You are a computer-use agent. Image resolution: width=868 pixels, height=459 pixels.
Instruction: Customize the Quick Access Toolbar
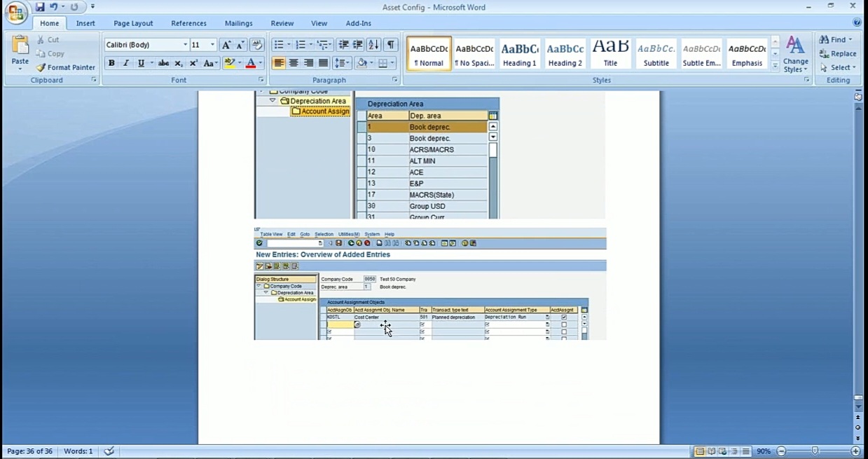[x=92, y=7]
